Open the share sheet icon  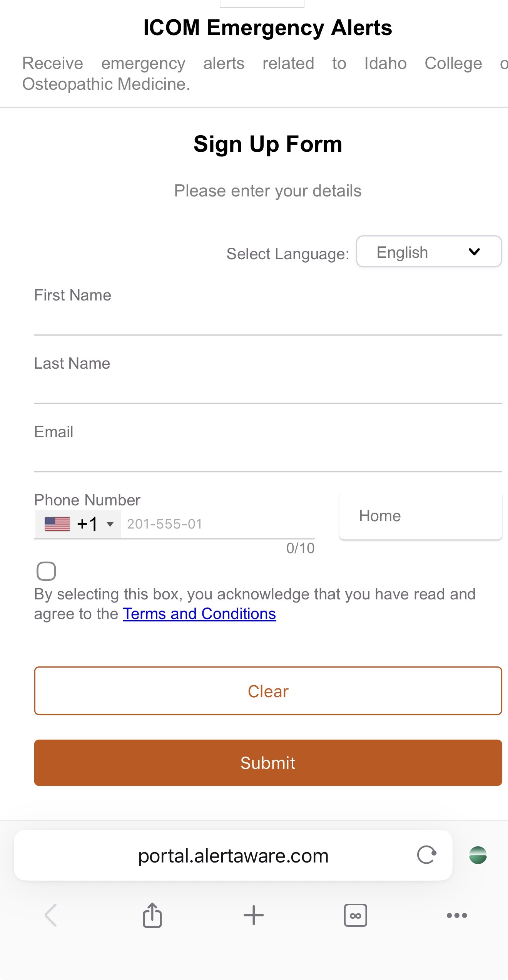tap(152, 915)
